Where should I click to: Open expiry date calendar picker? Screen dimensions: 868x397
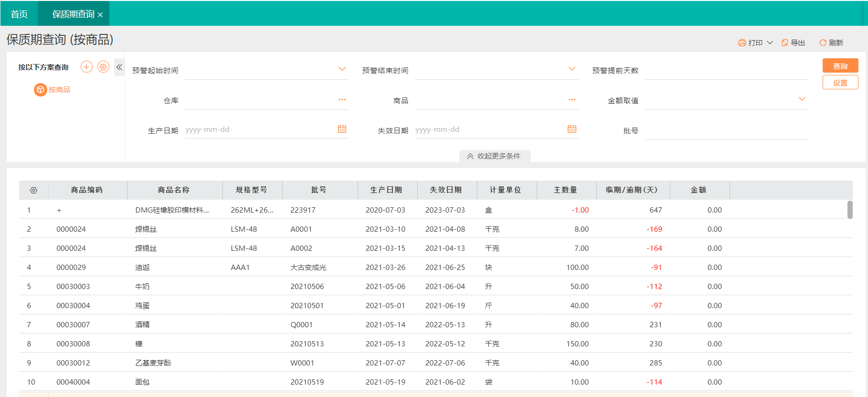tap(572, 129)
